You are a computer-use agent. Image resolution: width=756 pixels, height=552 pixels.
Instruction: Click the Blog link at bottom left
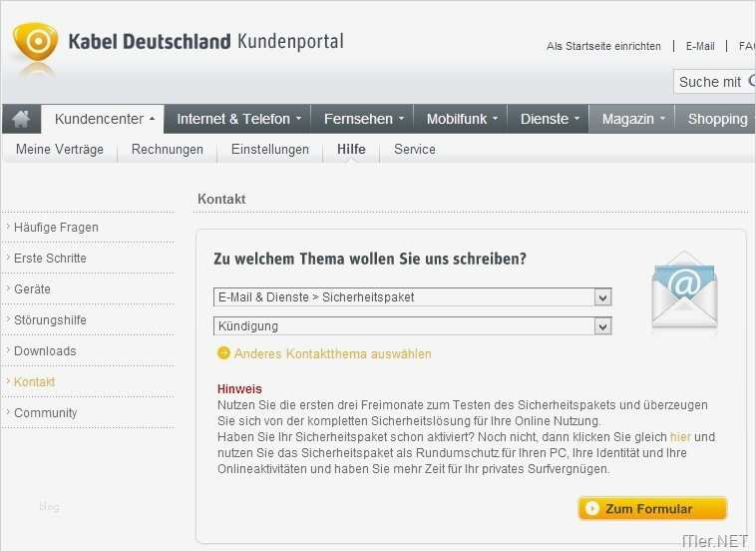point(49,507)
